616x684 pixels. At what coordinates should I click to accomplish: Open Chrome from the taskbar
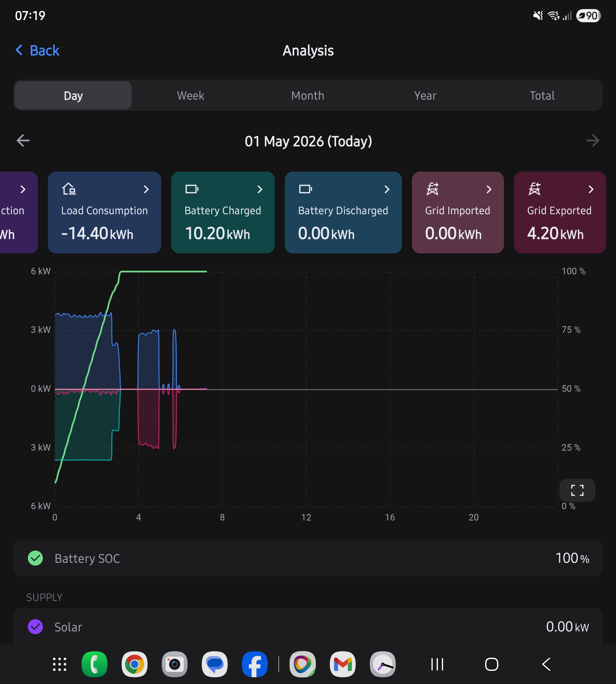(134, 664)
